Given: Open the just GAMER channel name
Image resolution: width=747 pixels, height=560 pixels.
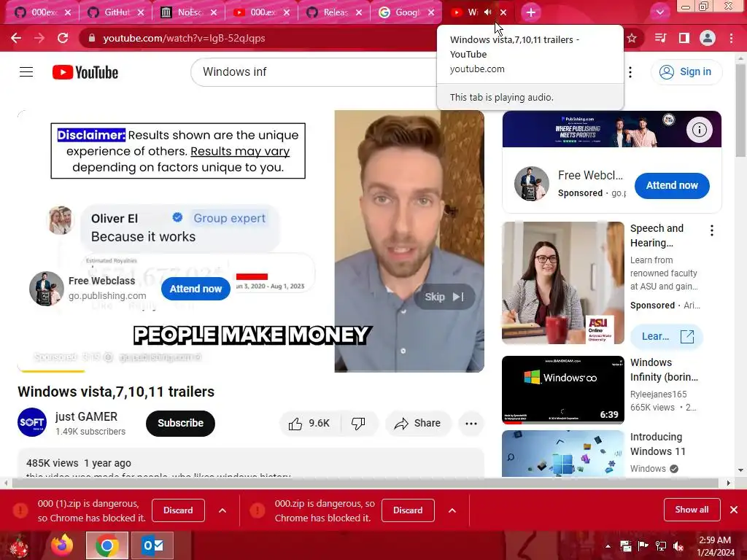Looking at the screenshot, I should (x=86, y=416).
